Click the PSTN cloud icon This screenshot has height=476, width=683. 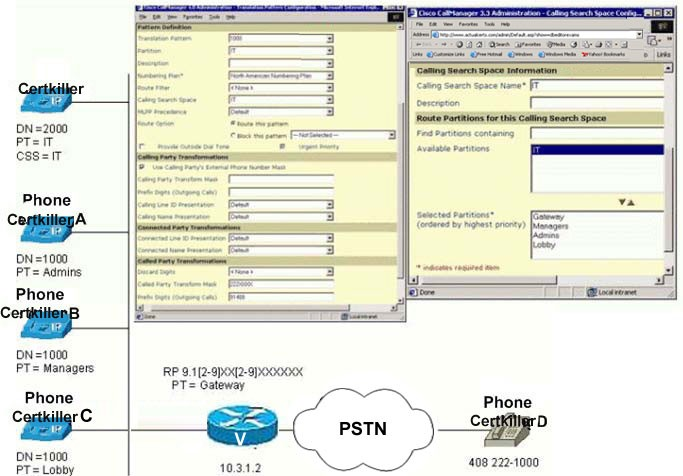tap(363, 429)
